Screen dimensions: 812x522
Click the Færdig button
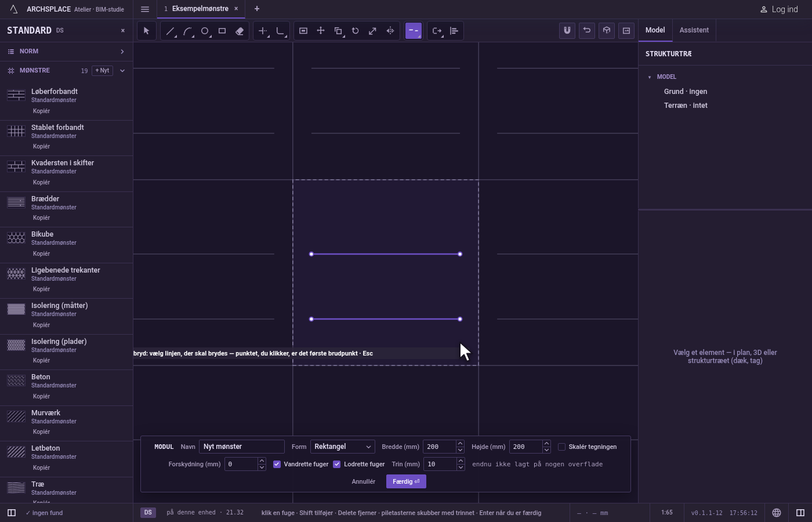[406, 481]
